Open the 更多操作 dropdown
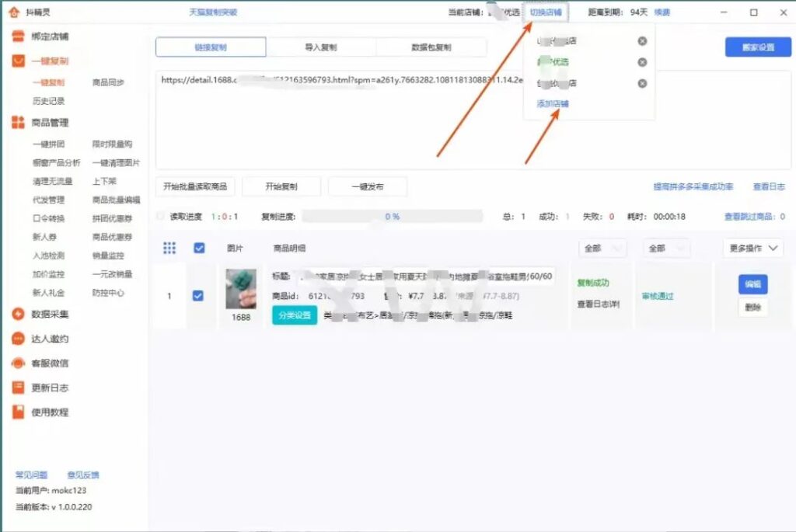This screenshot has width=796, height=532. [752, 247]
